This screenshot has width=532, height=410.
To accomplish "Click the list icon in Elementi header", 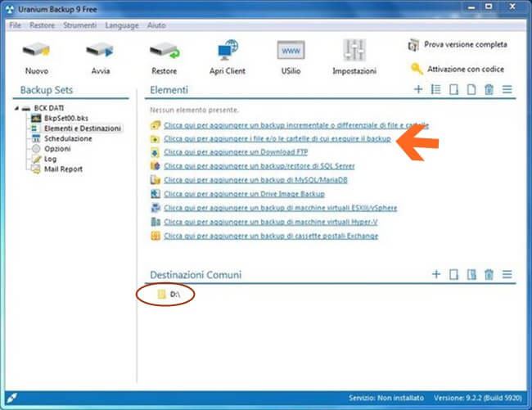I will 435,89.
